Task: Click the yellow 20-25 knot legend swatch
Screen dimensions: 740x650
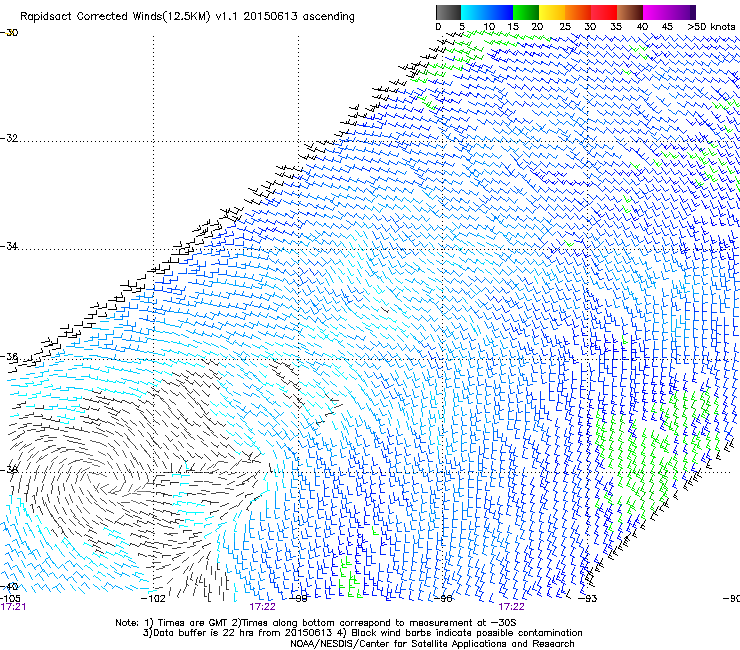Action: click(552, 12)
